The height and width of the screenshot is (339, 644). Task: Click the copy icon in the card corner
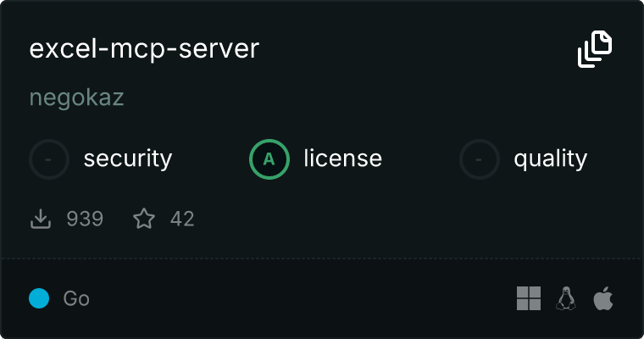tap(595, 49)
